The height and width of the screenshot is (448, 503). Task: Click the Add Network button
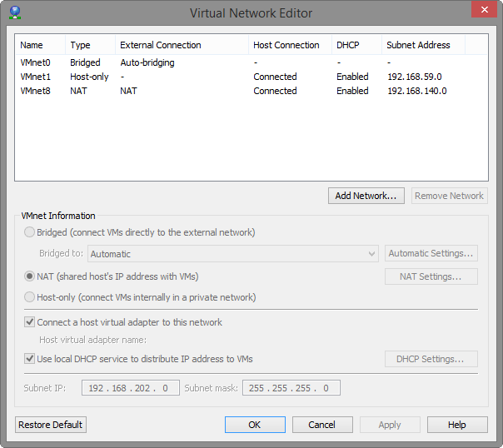click(366, 196)
